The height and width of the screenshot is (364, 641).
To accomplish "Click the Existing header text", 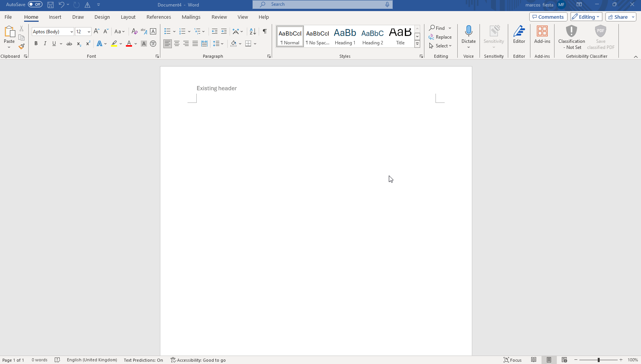I will point(217,88).
